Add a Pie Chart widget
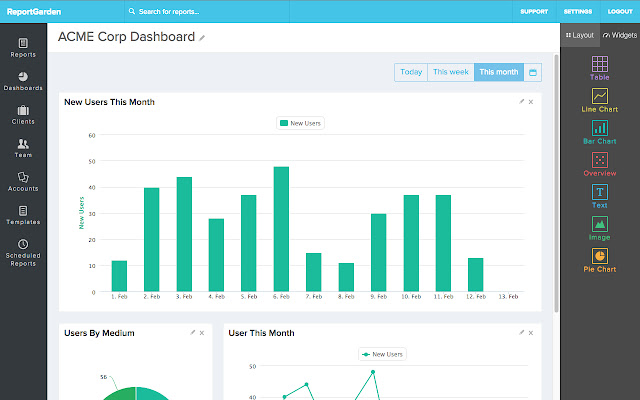Screen dimensions: 640x400 click(599, 260)
